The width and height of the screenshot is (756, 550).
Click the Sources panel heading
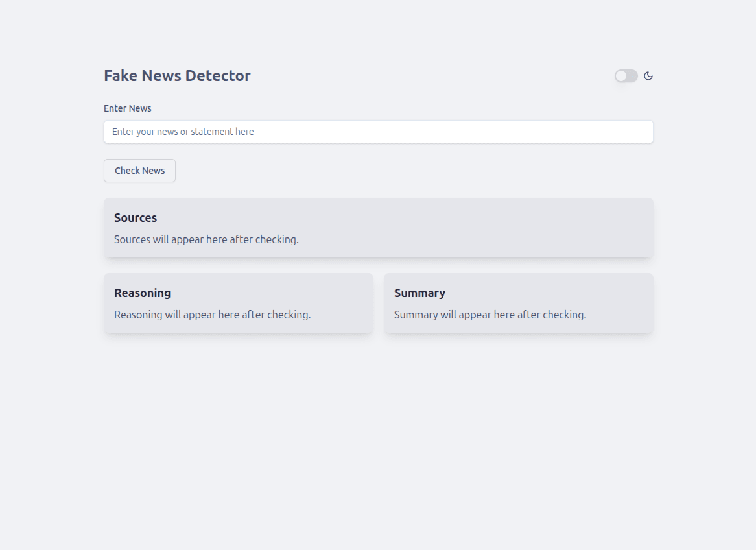click(135, 217)
